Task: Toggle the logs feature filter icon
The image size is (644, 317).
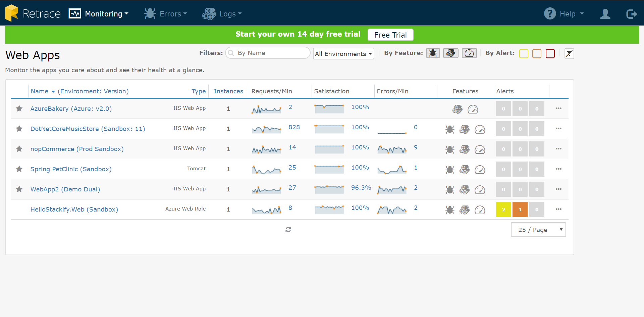Action: tap(451, 53)
